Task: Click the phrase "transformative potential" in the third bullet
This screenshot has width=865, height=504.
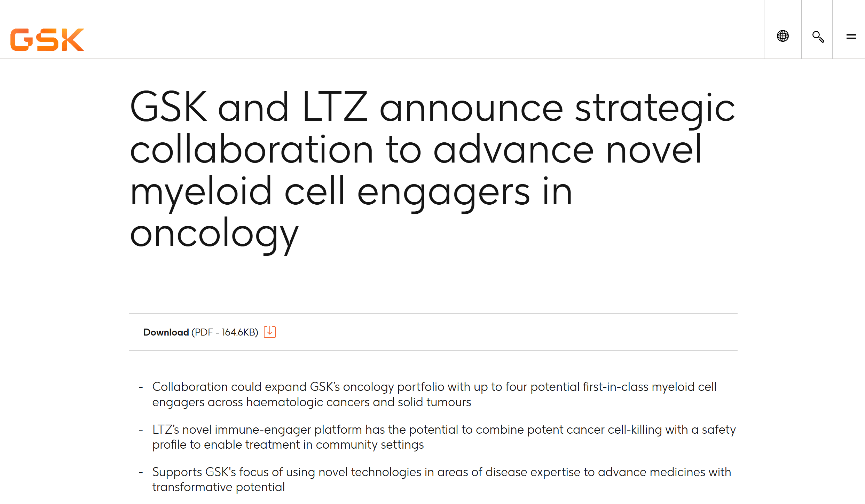Action: point(219,487)
